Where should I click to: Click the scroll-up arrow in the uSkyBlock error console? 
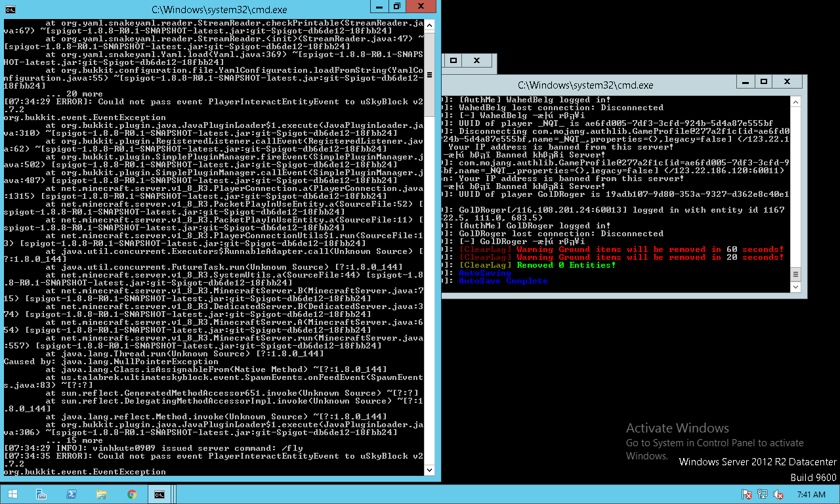[429, 26]
